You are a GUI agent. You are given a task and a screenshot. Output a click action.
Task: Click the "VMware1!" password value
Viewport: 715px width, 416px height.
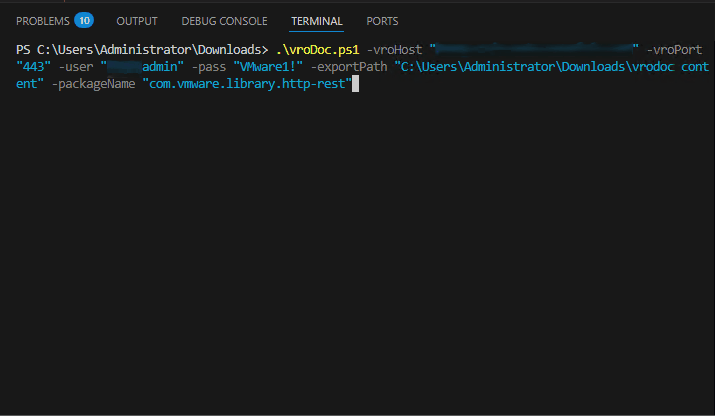pos(268,67)
